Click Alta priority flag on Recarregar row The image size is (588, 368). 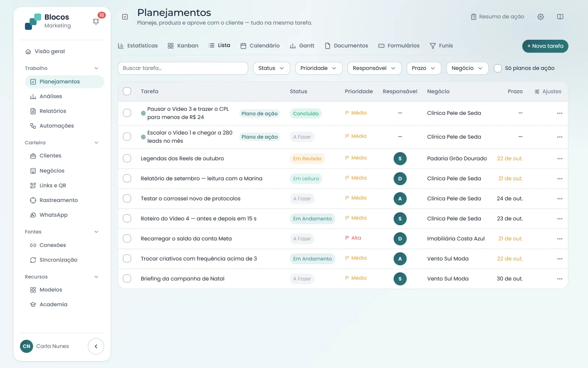pyautogui.click(x=353, y=238)
